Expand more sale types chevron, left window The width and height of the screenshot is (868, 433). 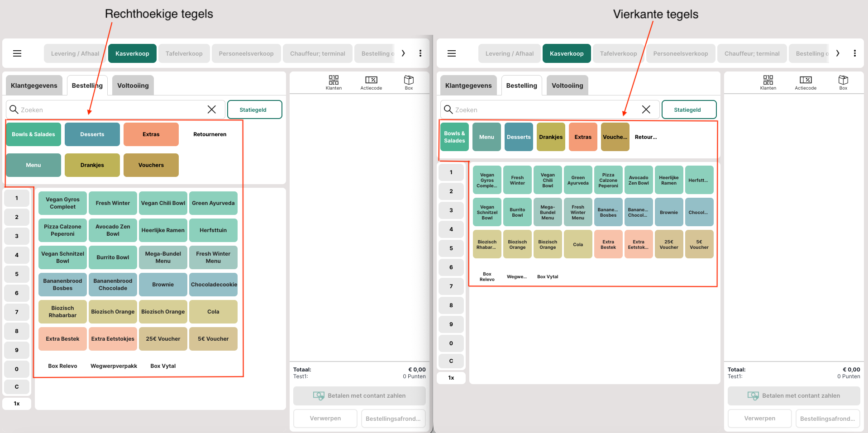coord(403,53)
